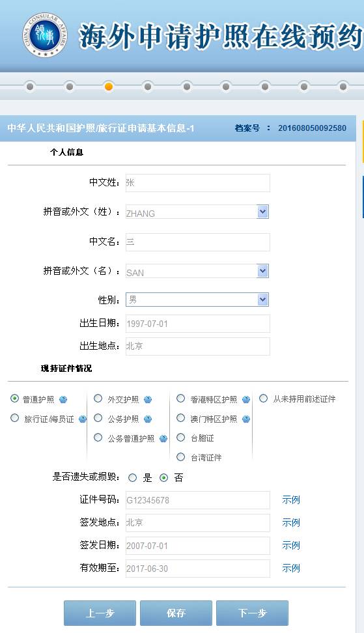Show help icon for 澳门特区护照
Viewport: 364px width, 633px height.
pyautogui.click(x=246, y=419)
